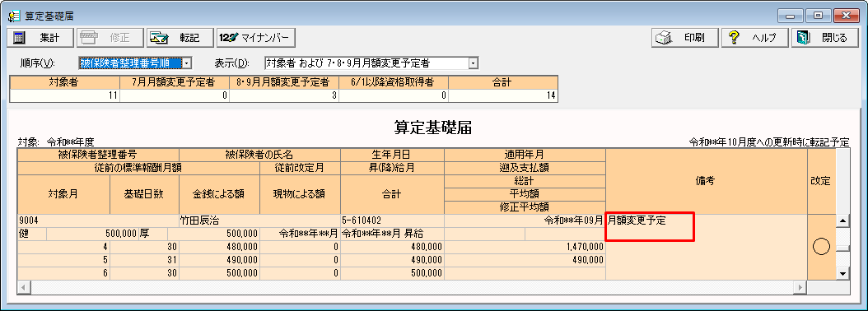The width and height of the screenshot is (868, 311).
Task: Click the 対象月 column header
Action: coord(63,194)
